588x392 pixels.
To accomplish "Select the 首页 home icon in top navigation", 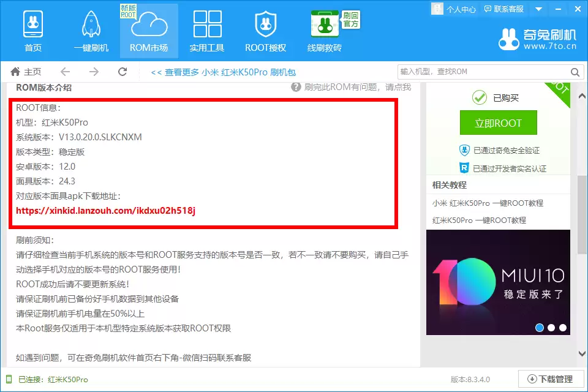I will [x=32, y=24].
